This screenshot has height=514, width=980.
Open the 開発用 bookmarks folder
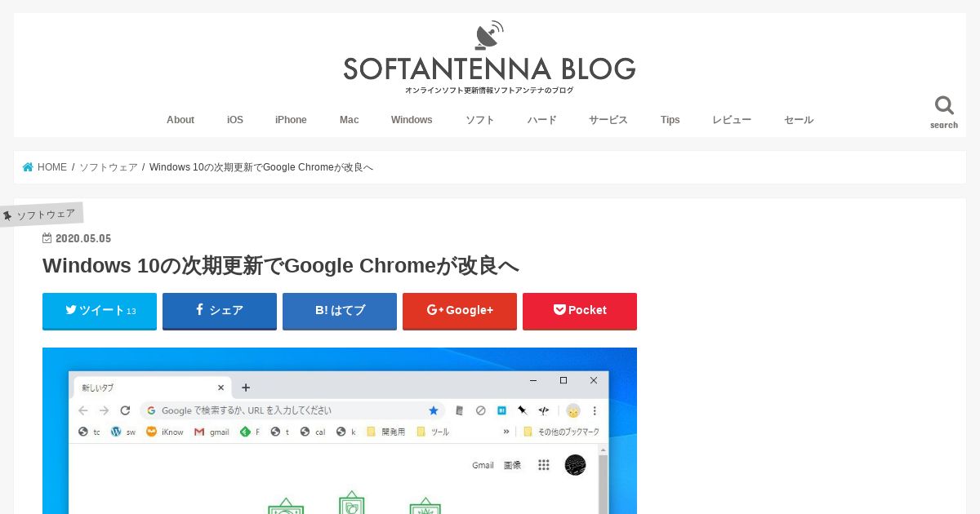[x=385, y=432]
